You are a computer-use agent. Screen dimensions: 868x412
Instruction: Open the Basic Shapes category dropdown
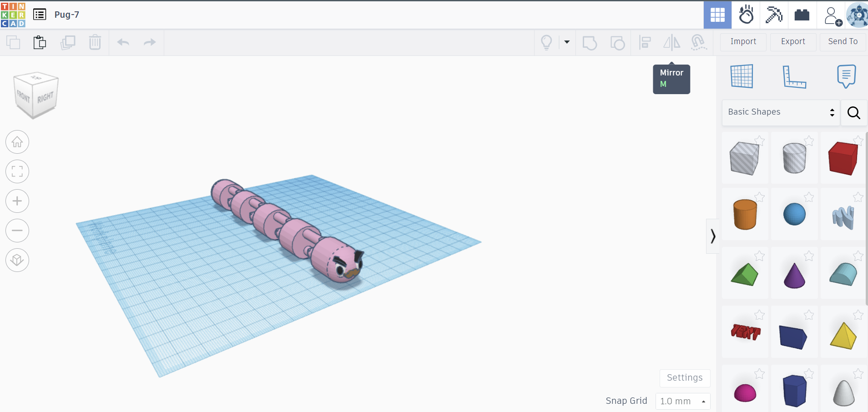click(781, 112)
